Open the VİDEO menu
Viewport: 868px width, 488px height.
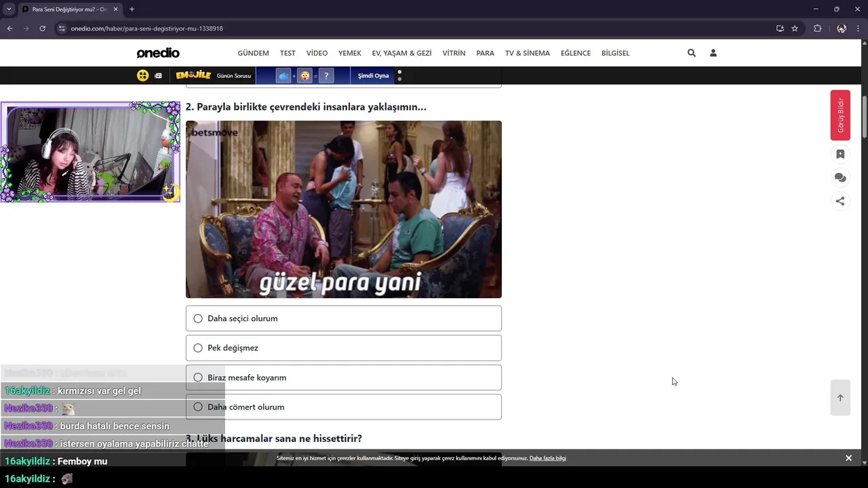[317, 53]
